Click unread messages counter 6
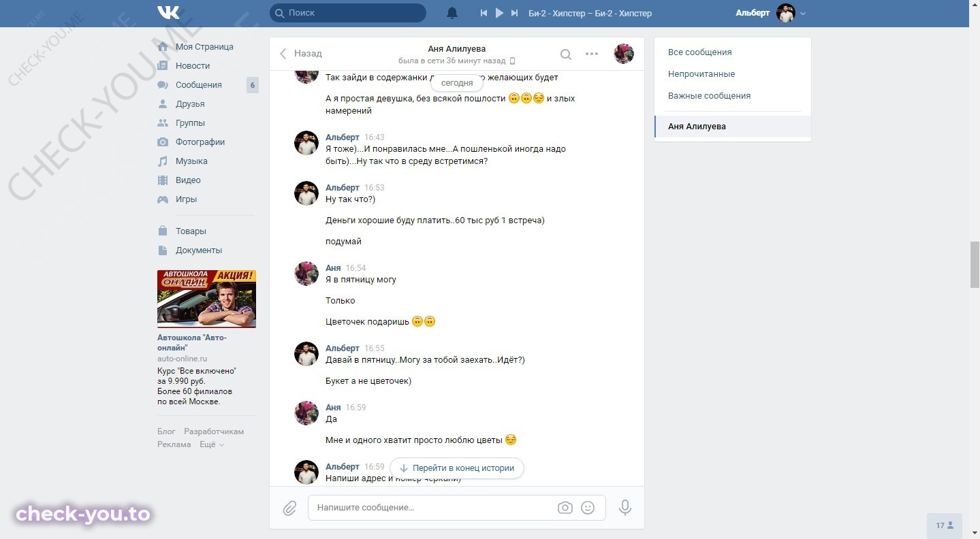This screenshot has width=980, height=539. 253,85
